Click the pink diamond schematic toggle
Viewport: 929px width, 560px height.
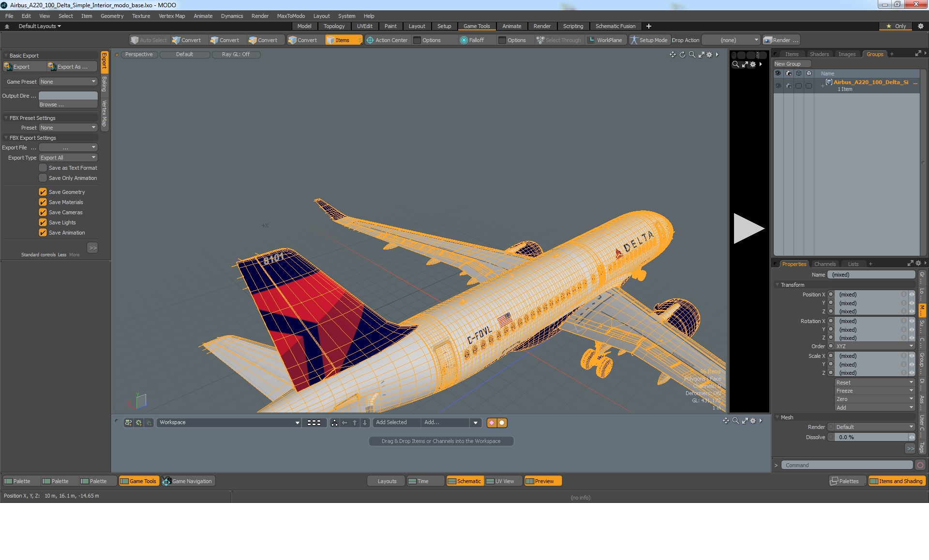coord(492,423)
